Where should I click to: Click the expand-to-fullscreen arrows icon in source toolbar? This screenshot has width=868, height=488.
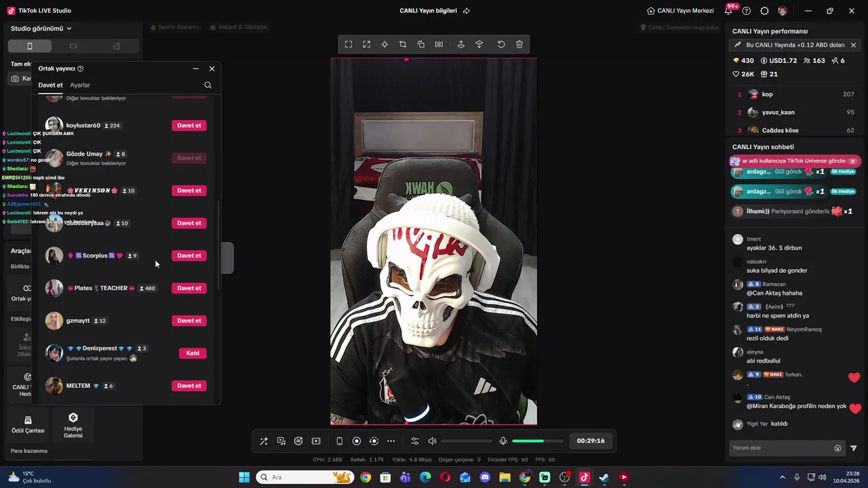tap(366, 45)
